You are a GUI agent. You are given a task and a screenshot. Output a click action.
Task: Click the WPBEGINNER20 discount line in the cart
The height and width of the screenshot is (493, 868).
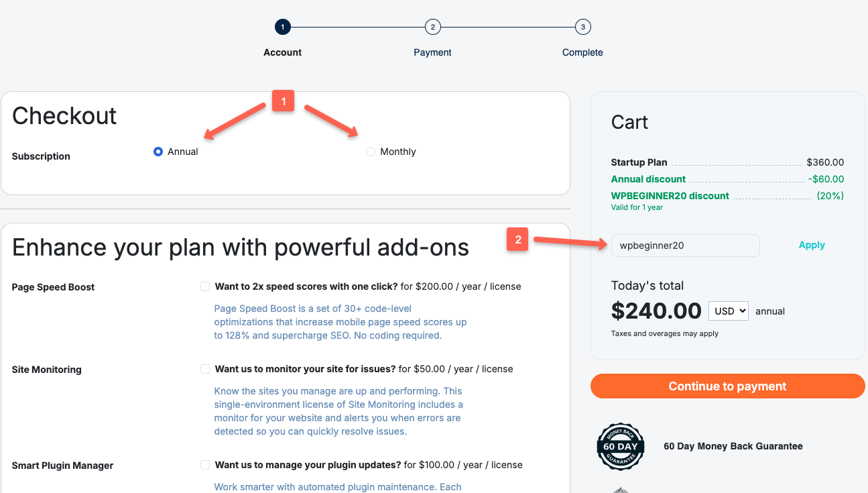[670, 195]
